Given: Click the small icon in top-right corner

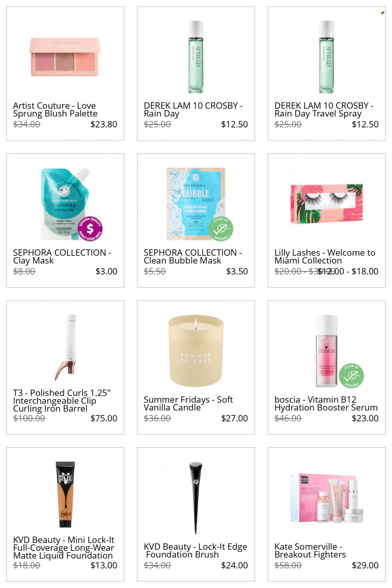Looking at the screenshot, I should tap(383, 13).
